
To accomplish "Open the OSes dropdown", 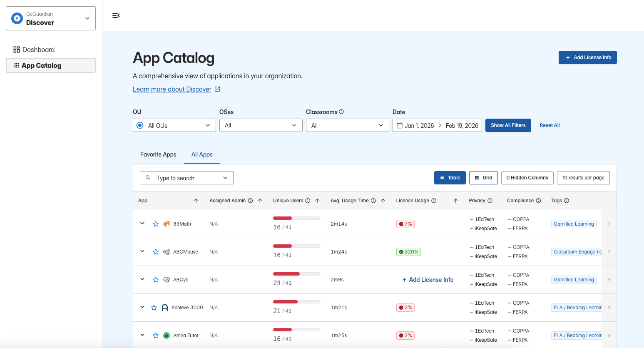I will click(261, 125).
